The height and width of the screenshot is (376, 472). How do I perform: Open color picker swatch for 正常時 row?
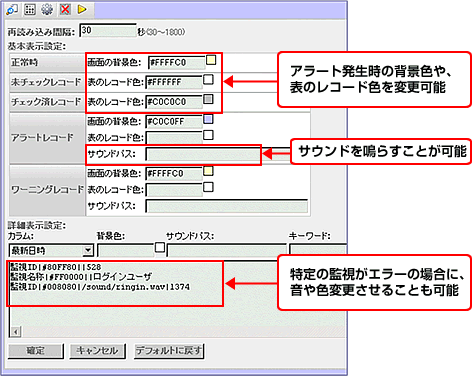[x=211, y=60]
